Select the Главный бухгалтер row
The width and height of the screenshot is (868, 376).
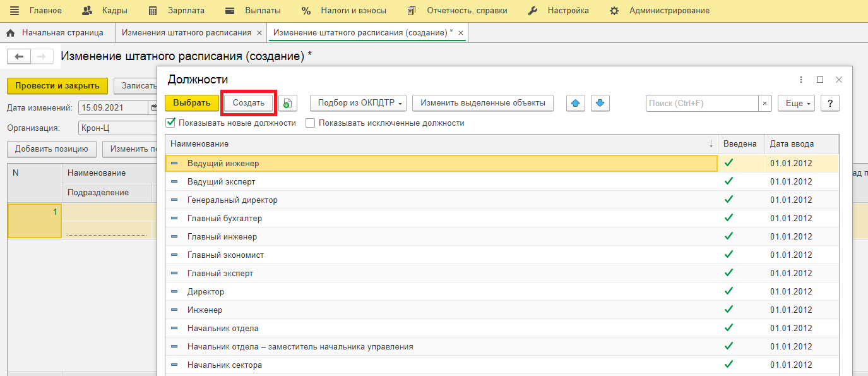coord(225,219)
